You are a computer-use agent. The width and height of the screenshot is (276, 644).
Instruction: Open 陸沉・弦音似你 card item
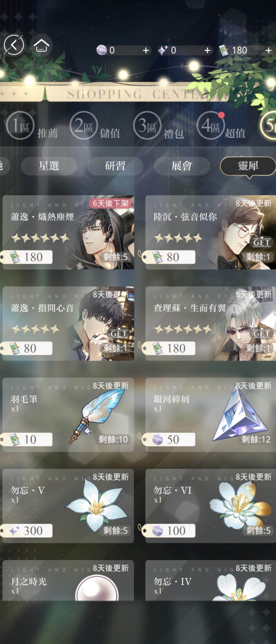(211, 232)
